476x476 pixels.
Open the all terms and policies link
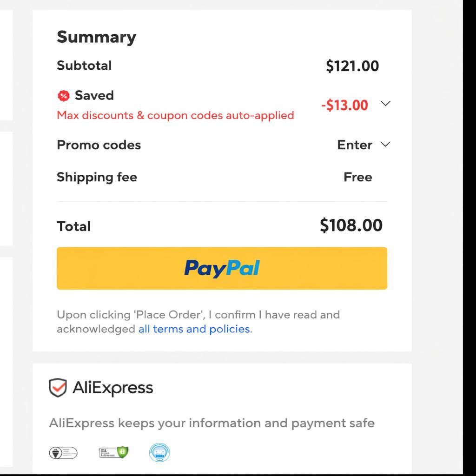pos(194,329)
